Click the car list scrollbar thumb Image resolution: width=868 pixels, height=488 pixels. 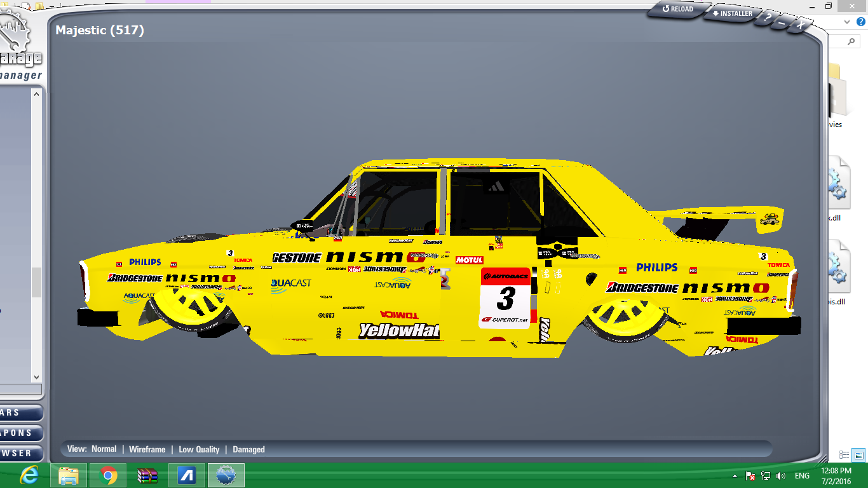pos(36,283)
